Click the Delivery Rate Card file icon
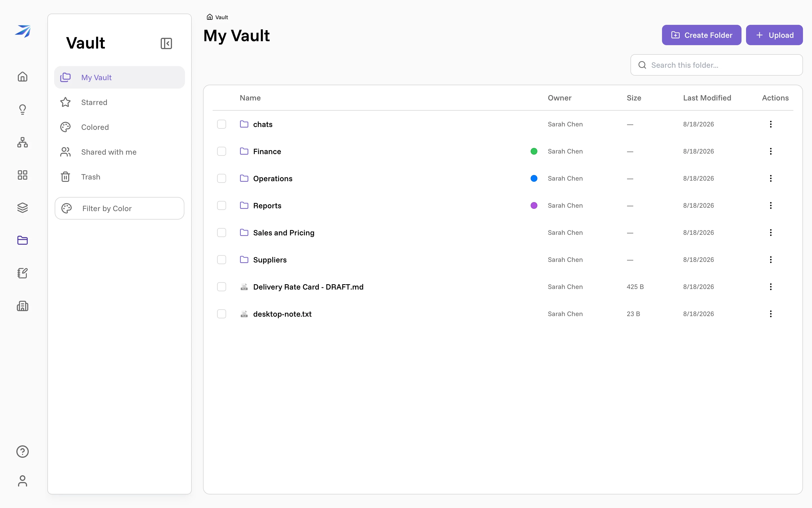The image size is (812, 508). coord(244,286)
